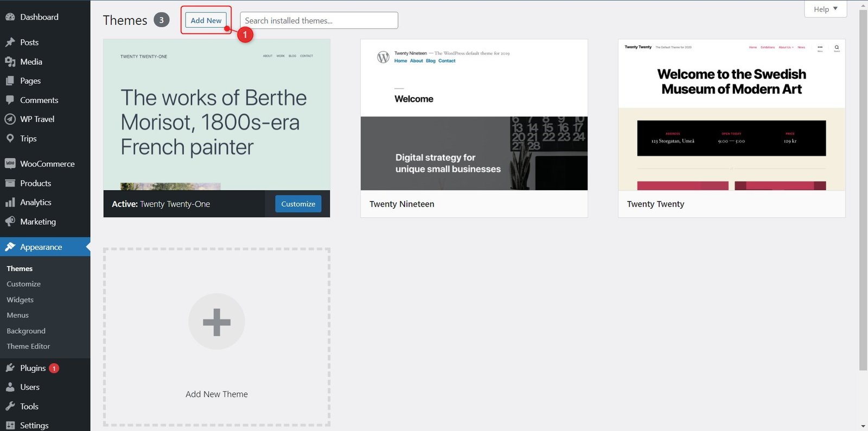Click the Products box icon
The height and width of the screenshot is (431, 868).
click(10, 183)
